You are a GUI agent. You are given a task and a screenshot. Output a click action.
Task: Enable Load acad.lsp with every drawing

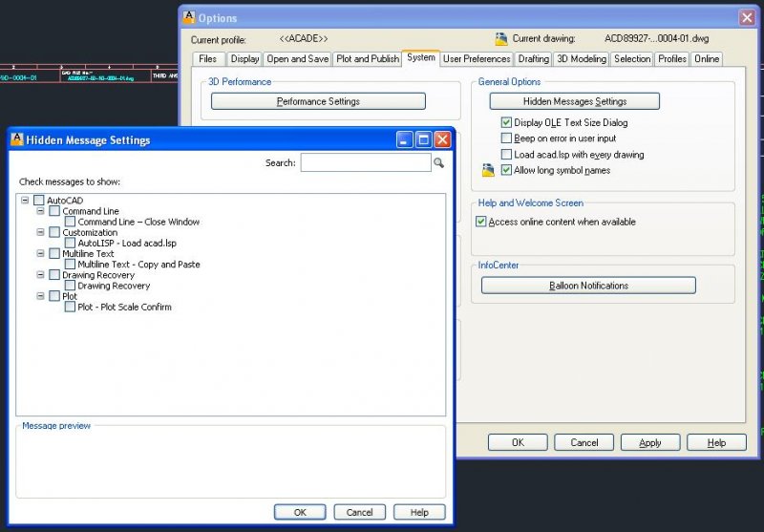point(506,155)
